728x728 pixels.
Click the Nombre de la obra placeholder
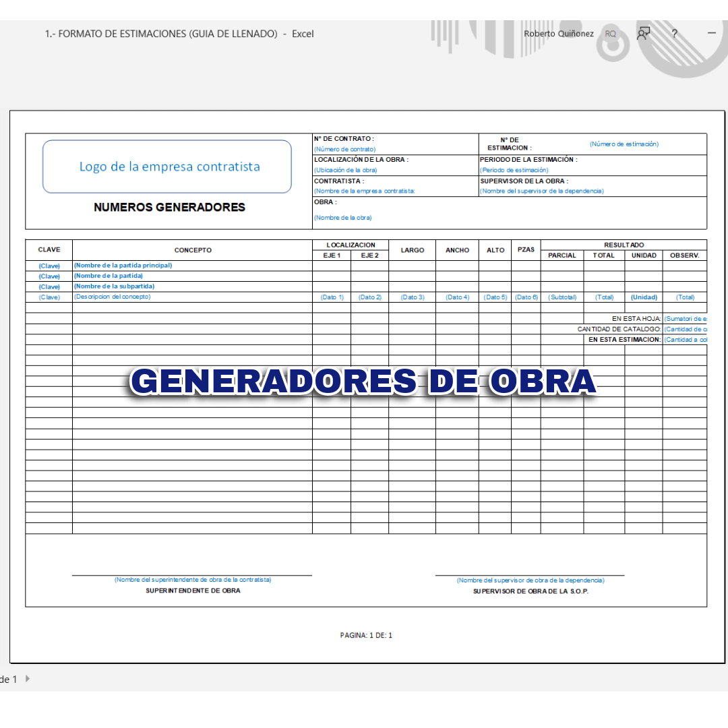click(342, 218)
